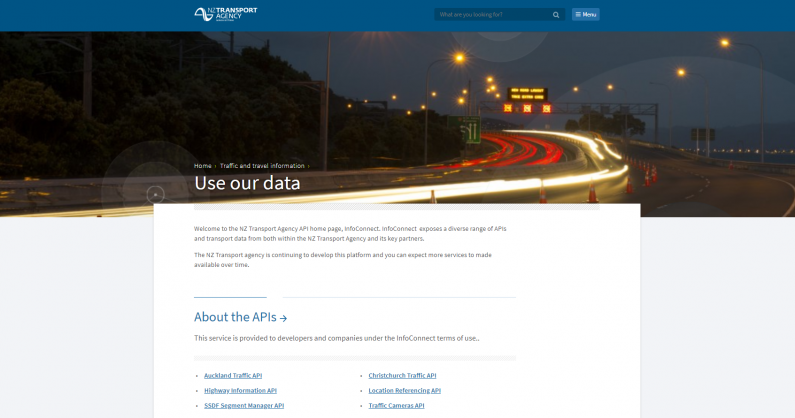
Task: Open the Christchurch Traffic API link
Action: coord(402,376)
